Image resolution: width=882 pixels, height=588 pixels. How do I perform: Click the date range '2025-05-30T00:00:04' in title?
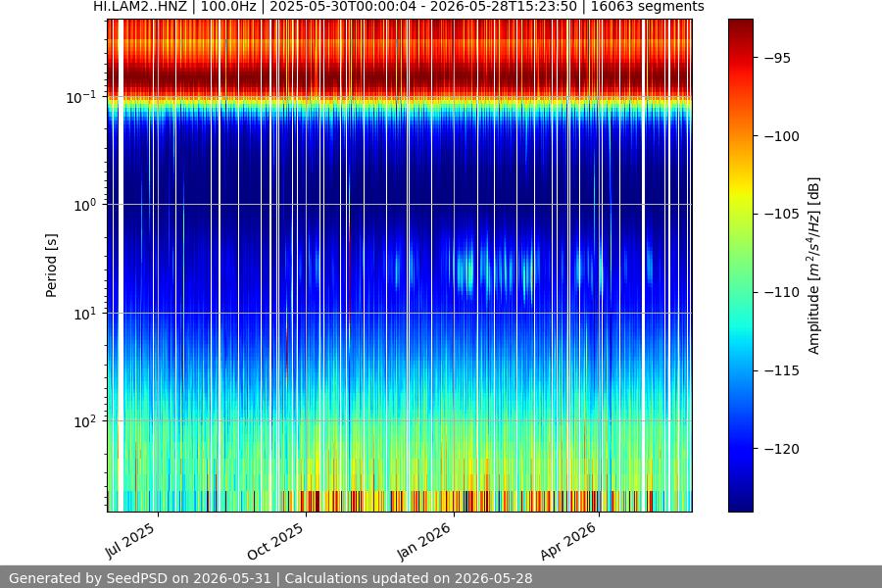tap(343, 6)
